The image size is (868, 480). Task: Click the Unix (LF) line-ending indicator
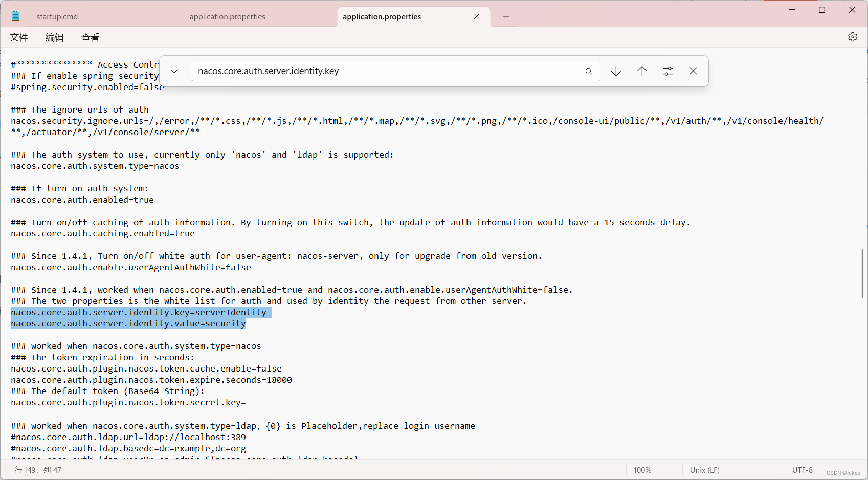[x=704, y=470]
